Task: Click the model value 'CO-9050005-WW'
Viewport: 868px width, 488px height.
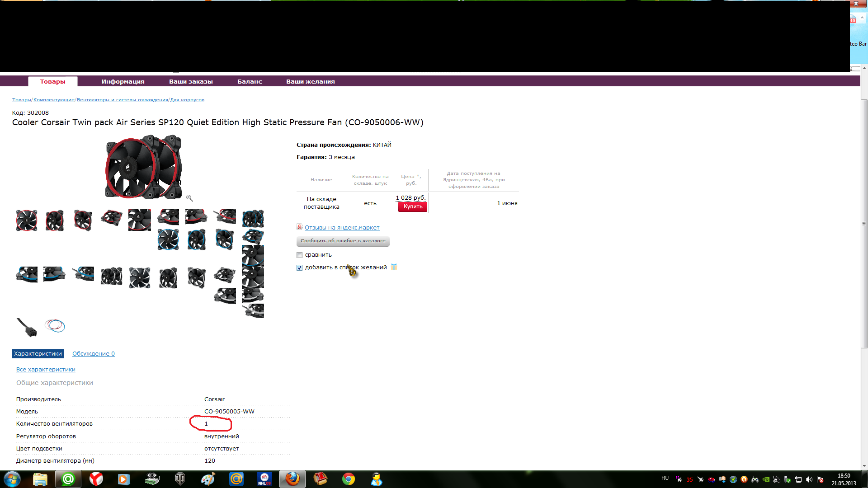Action: point(229,412)
